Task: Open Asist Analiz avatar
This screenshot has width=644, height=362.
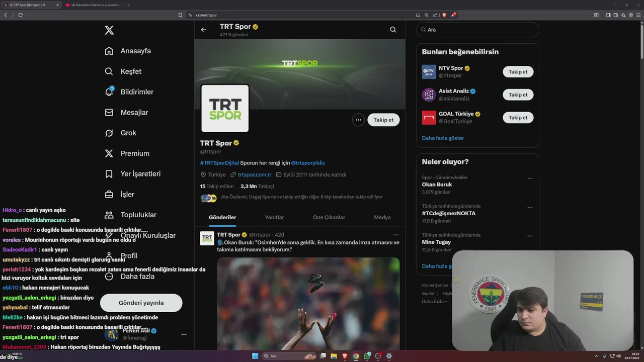Action: click(x=429, y=95)
